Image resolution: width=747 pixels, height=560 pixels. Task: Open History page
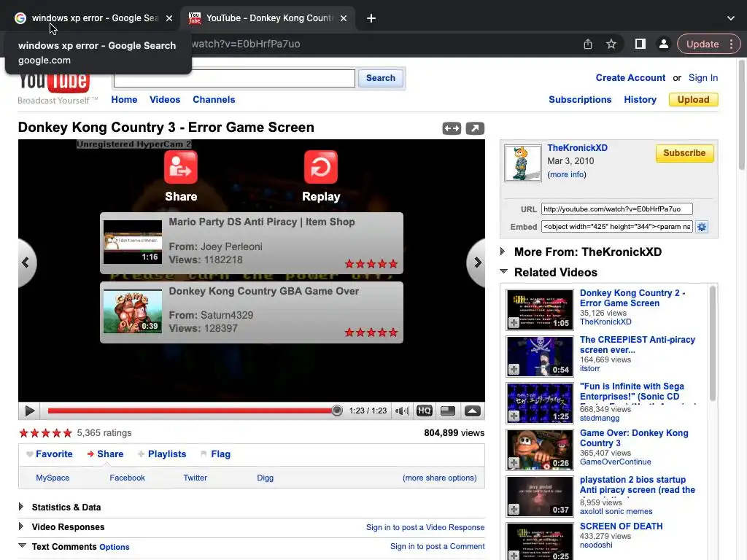(x=640, y=99)
